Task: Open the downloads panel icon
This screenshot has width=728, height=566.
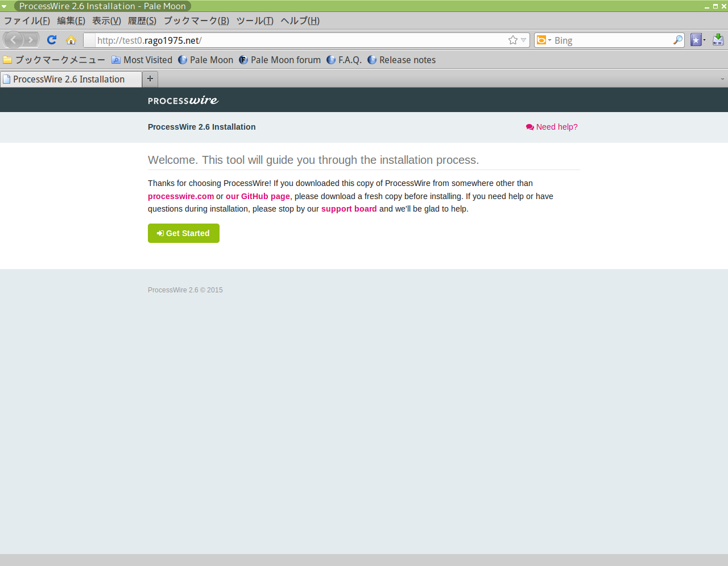Action: click(x=718, y=40)
